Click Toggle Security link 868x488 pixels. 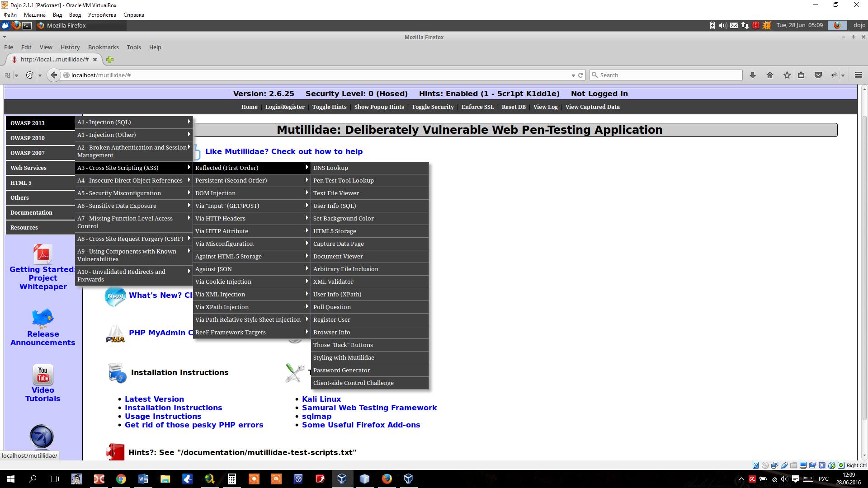pos(432,107)
